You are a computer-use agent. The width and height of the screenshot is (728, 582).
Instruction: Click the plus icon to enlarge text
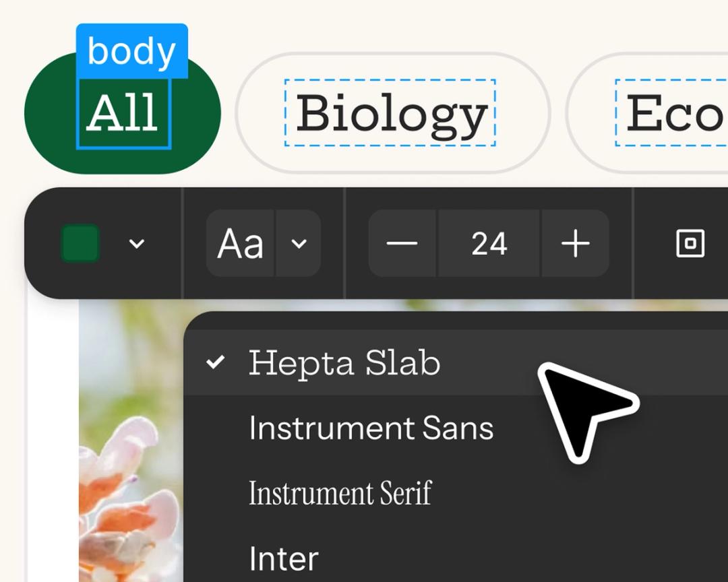(x=574, y=244)
